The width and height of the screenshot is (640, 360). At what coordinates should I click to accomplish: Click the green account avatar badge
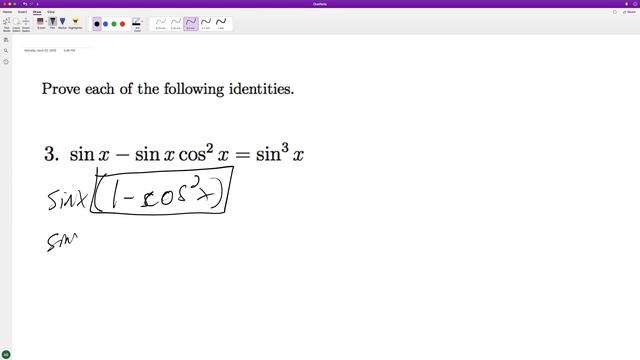tap(6, 354)
